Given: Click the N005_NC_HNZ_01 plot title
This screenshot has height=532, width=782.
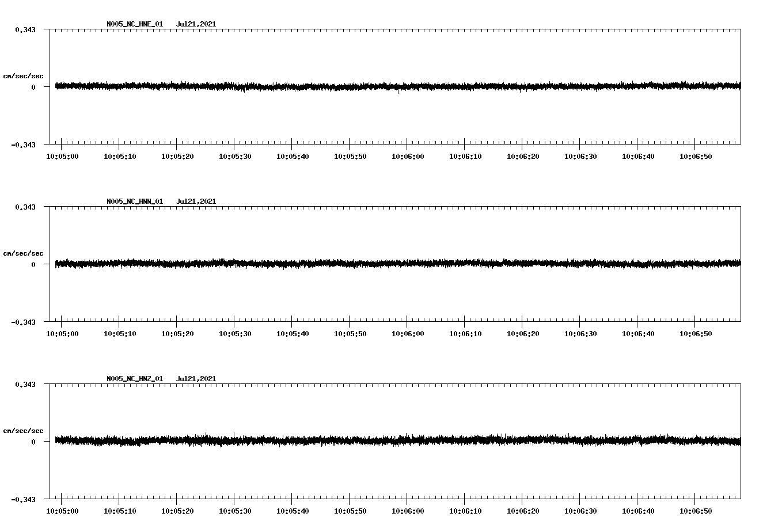Looking at the screenshot, I should (135, 379).
